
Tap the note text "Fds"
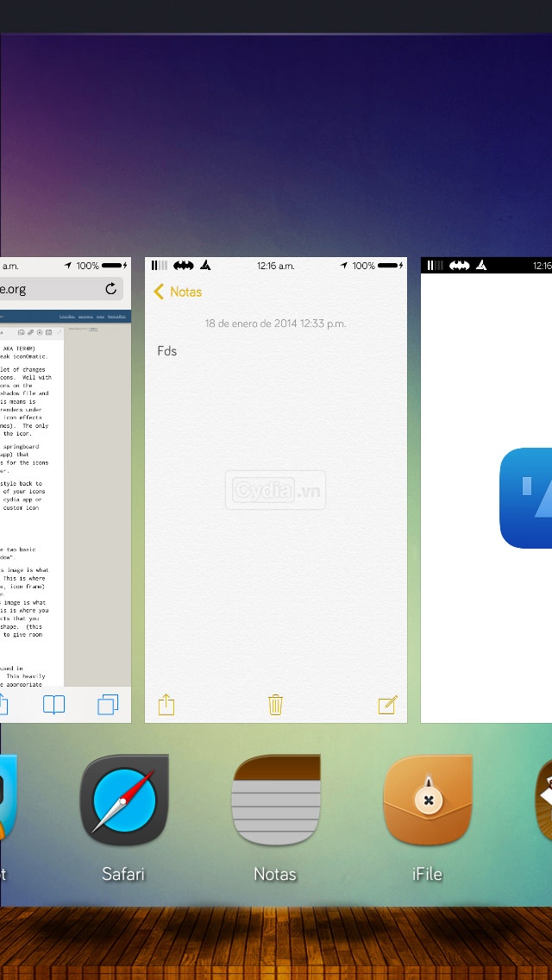167,351
